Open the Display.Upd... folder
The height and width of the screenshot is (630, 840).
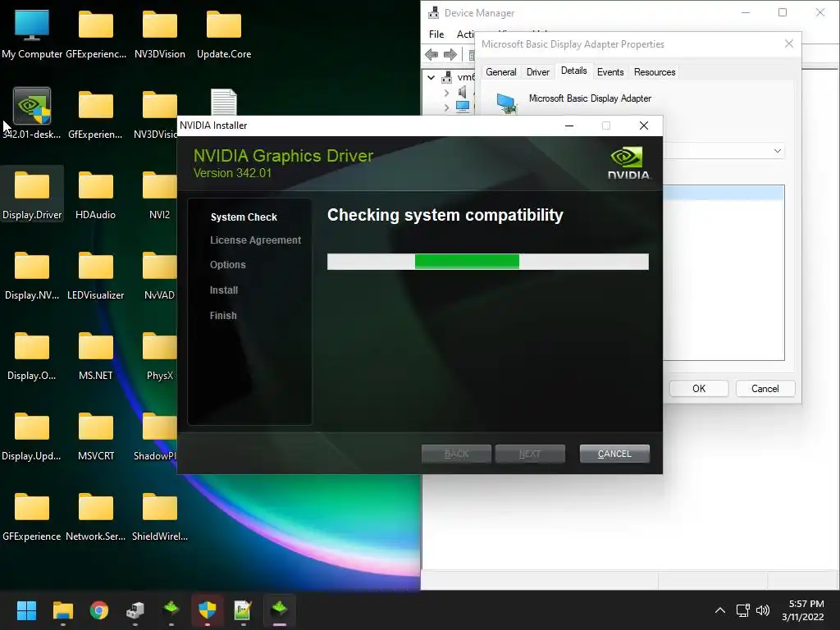[x=32, y=435]
